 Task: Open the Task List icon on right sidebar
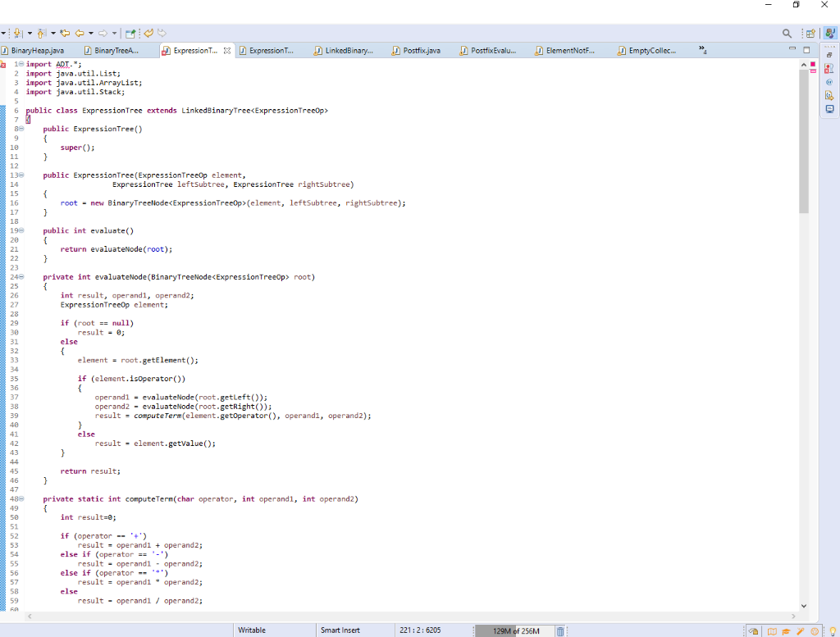point(829,68)
